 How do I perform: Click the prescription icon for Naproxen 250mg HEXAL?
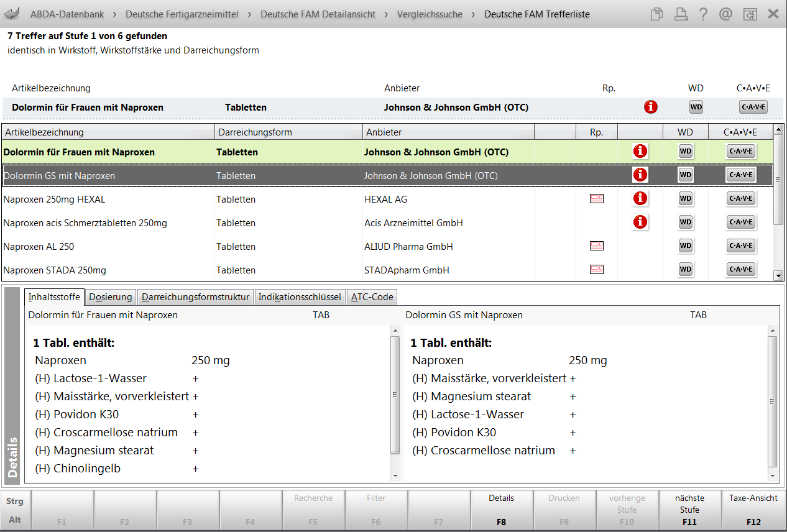click(597, 199)
